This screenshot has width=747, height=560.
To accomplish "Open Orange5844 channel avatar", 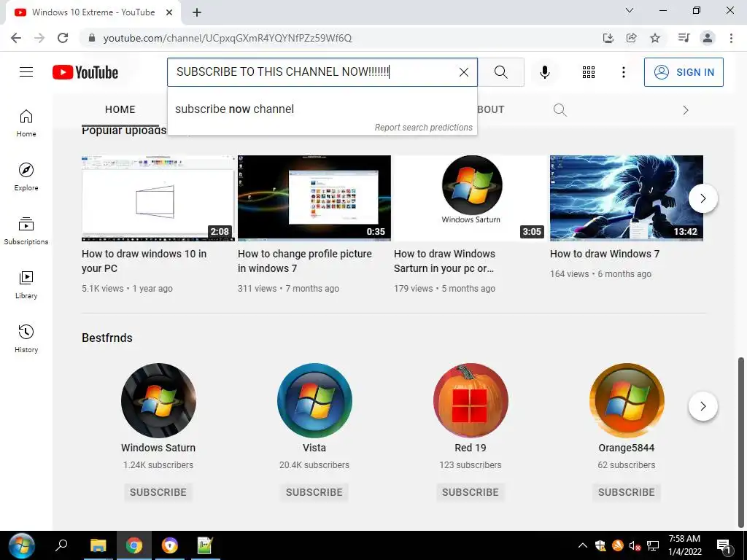I will tap(627, 400).
